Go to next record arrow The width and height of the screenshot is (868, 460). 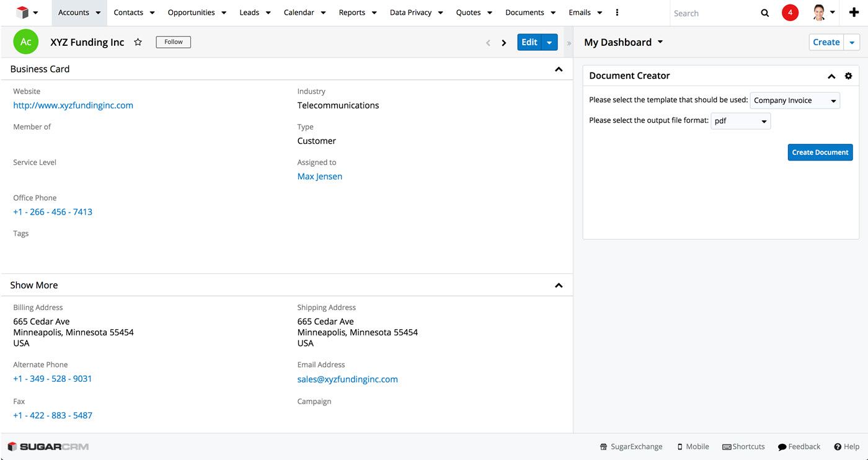click(x=504, y=43)
